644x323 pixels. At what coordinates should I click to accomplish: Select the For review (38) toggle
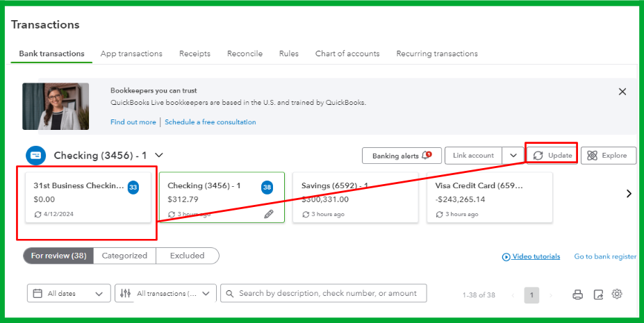tap(58, 256)
